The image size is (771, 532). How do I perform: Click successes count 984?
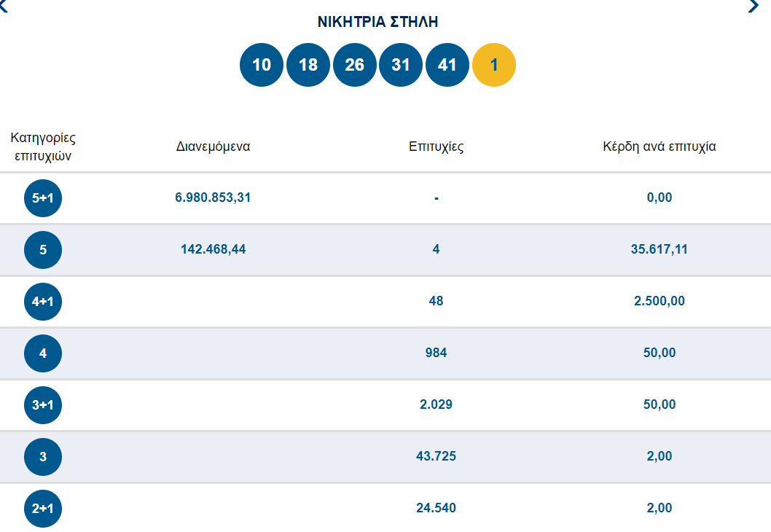click(436, 353)
